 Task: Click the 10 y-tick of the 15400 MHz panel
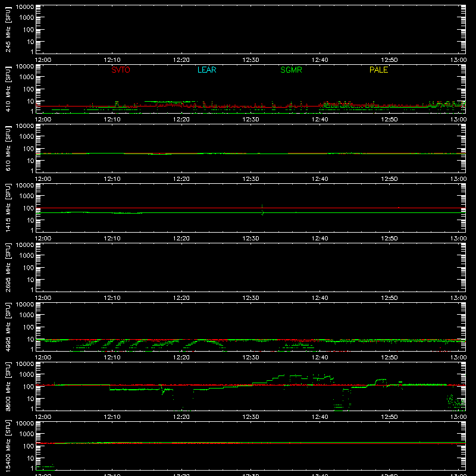point(30,458)
